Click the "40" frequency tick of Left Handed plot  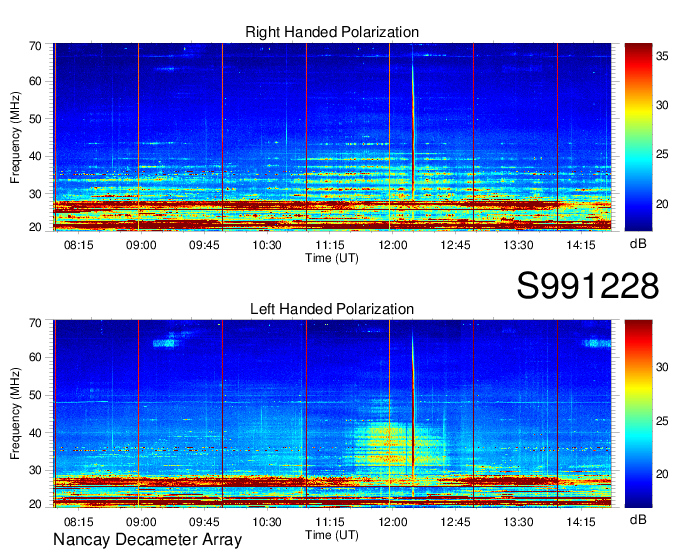tap(36, 433)
